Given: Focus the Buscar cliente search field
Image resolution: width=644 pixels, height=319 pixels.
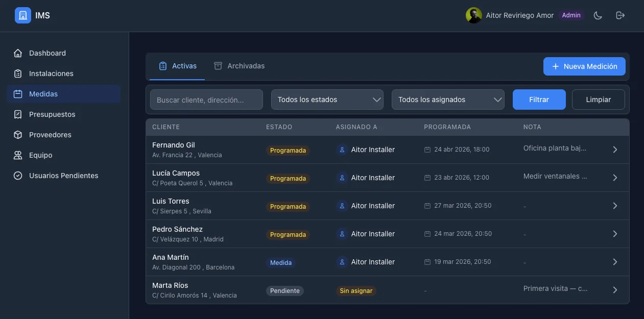Looking at the screenshot, I should 206,100.
